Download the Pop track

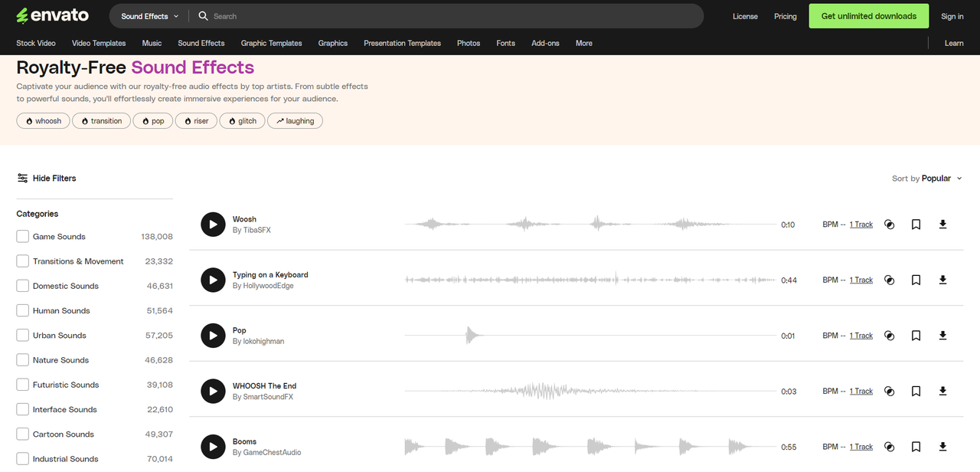(x=942, y=336)
